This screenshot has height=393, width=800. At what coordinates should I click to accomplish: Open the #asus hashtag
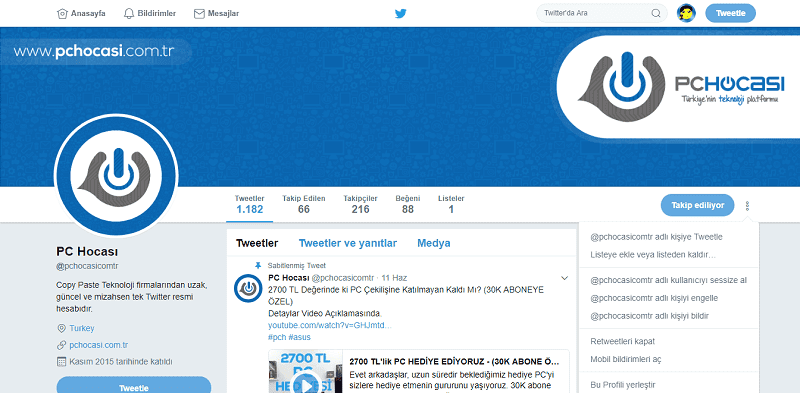point(299,337)
